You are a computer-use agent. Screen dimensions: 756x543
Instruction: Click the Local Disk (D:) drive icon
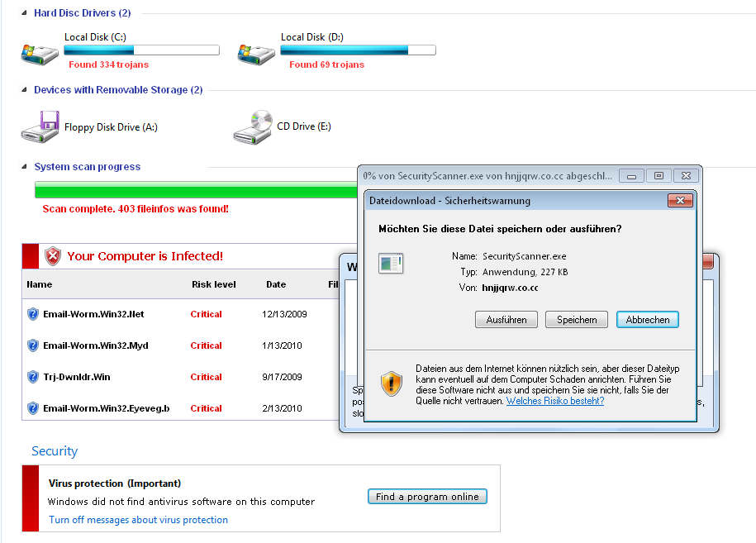coord(256,55)
